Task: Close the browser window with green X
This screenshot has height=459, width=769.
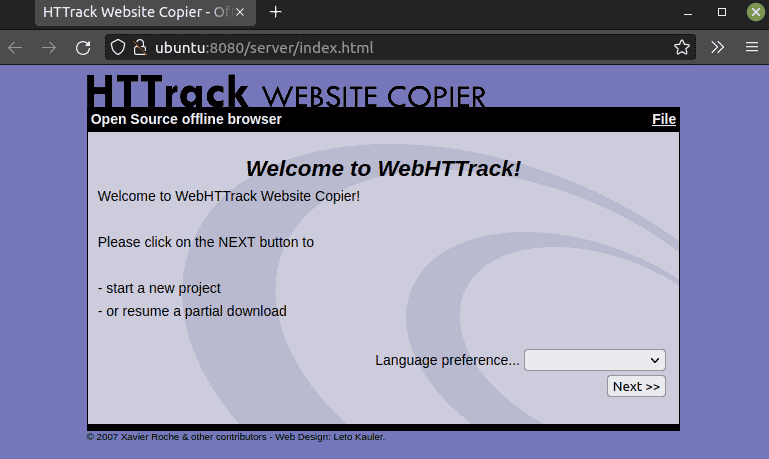Action: click(x=756, y=12)
